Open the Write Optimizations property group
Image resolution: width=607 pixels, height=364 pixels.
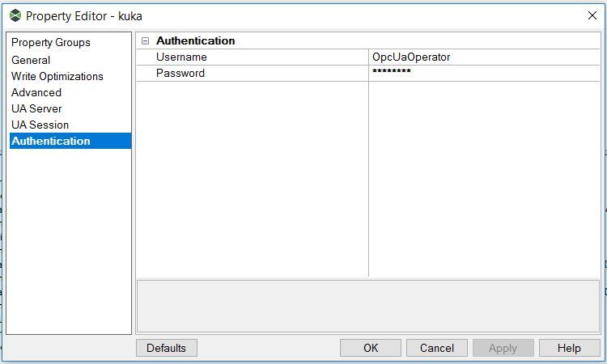[x=57, y=77]
